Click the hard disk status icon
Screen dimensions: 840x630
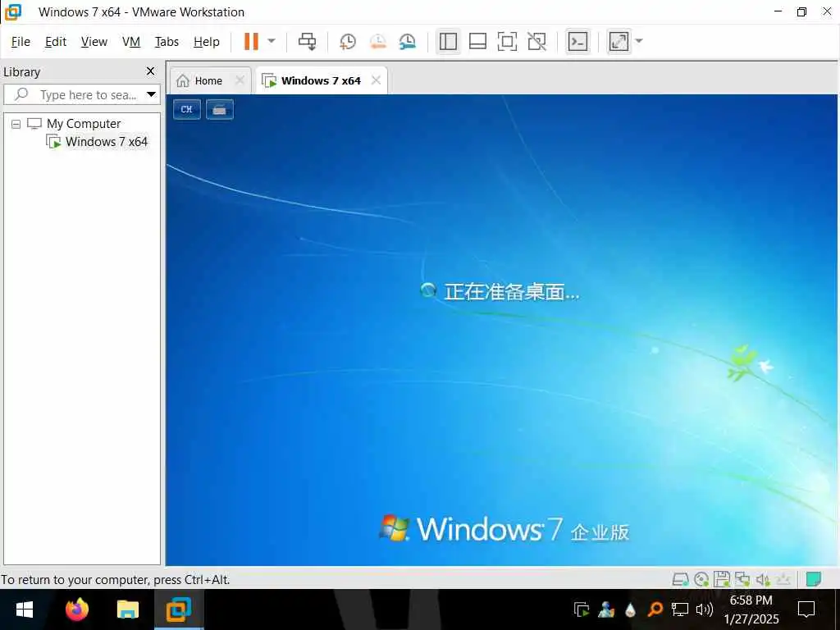(x=680, y=579)
